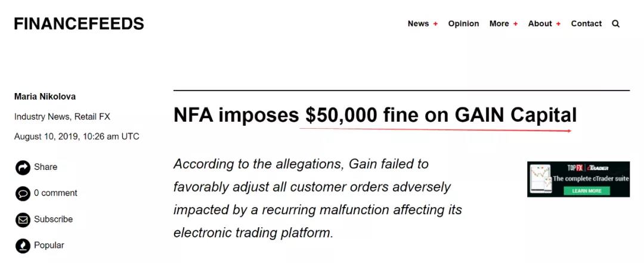Click the Popular flame icon
Image resolution: width=644 pixels, height=263 pixels.
coord(23,246)
